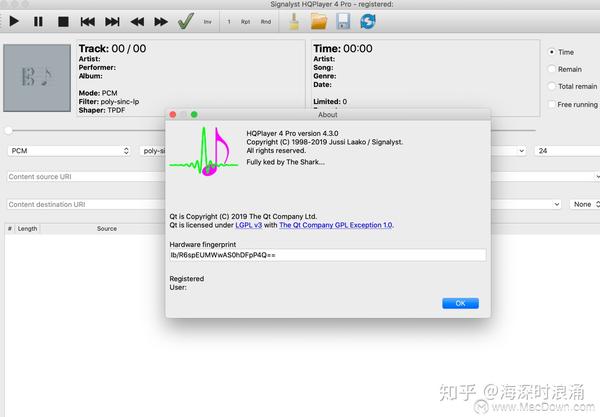Click the # column header

(x=10, y=228)
